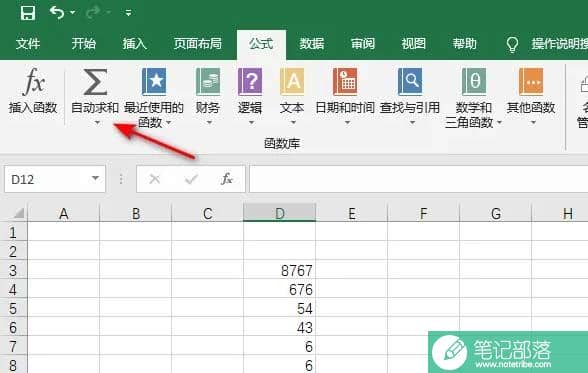The width and height of the screenshot is (588, 373).
Task: Open the 日期和时间 functions icon
Action: (x=345, y=82)
